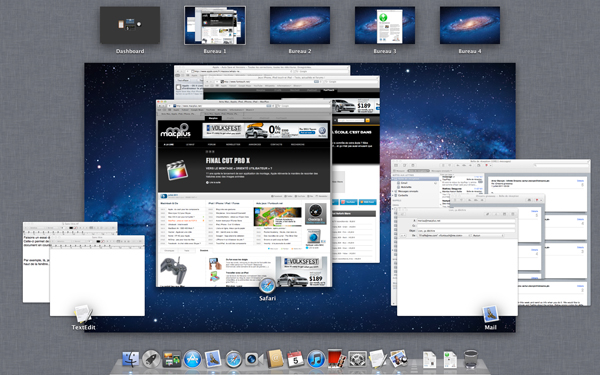Switch to the Bureau 2 space thumbnail

[x=300, y=25]
